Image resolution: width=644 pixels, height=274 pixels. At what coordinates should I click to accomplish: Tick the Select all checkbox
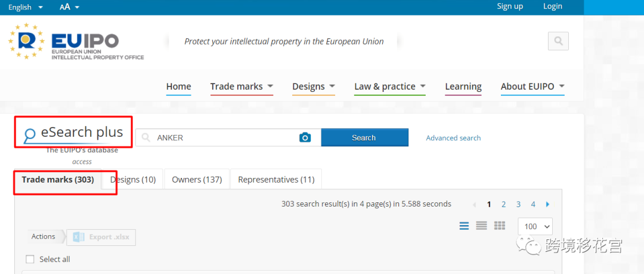(x=30, y=259)
